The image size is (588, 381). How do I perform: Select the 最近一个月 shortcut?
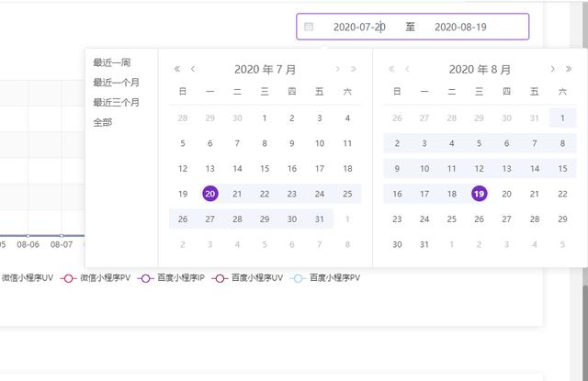(x=117, y=83)
